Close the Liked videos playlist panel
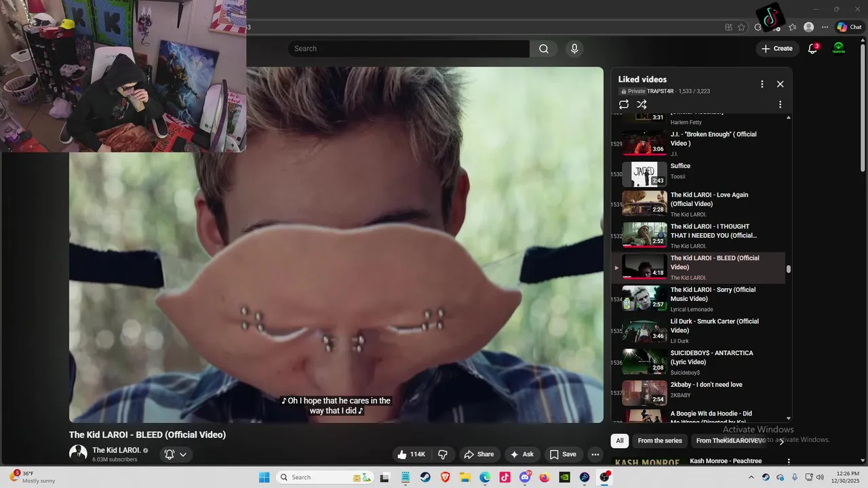Screen dimensions: 868x488 click(780, 84)
